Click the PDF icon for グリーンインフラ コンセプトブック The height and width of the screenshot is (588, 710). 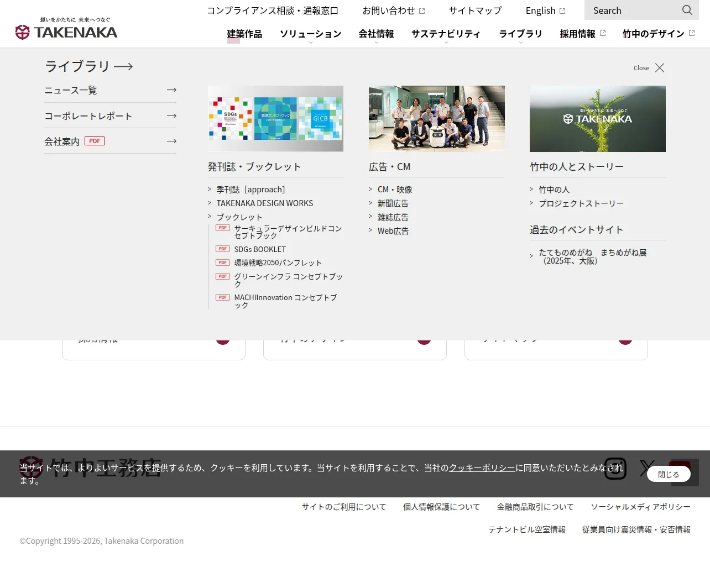point(222,276)
